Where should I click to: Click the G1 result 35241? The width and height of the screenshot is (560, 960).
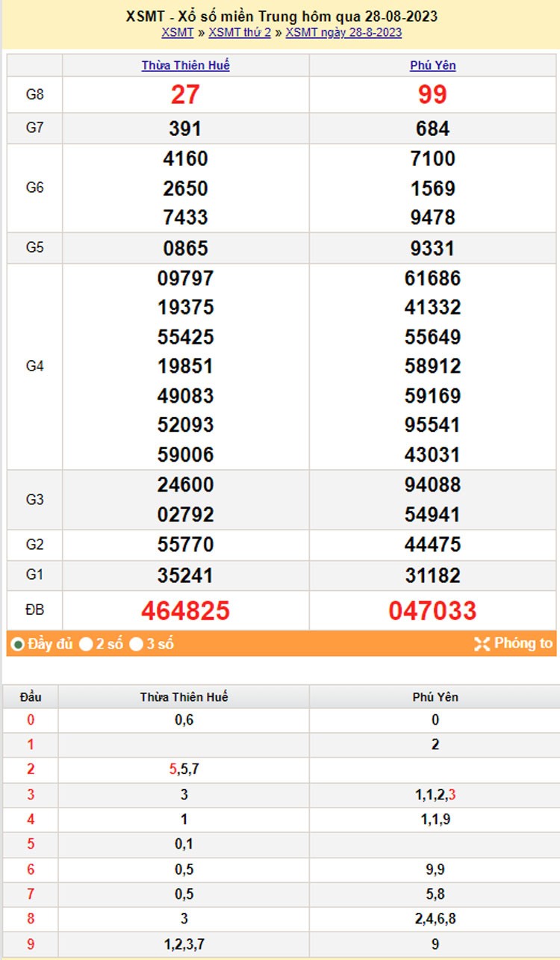185,575
